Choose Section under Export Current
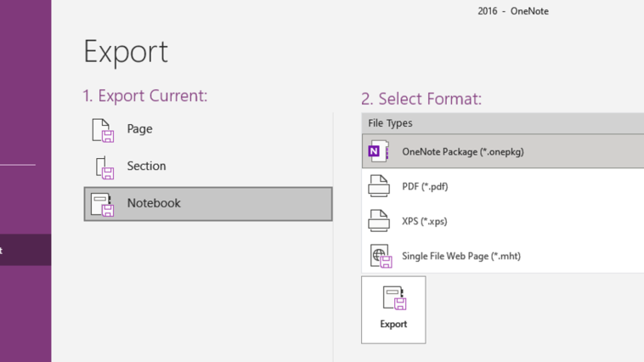 coord(208,167)
